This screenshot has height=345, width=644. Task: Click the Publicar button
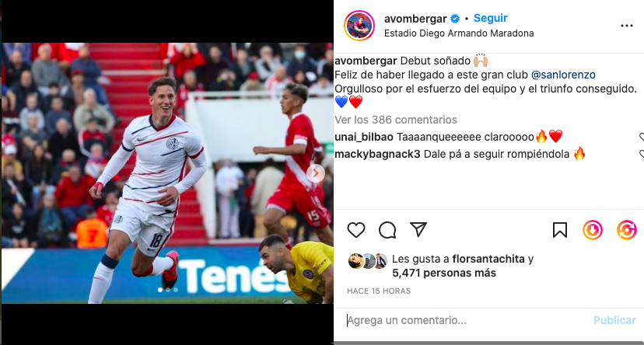[614, 320]
